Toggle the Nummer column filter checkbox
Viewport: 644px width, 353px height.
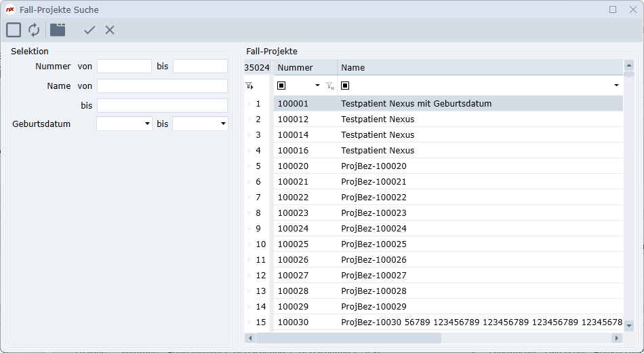[x=282, y=86]
